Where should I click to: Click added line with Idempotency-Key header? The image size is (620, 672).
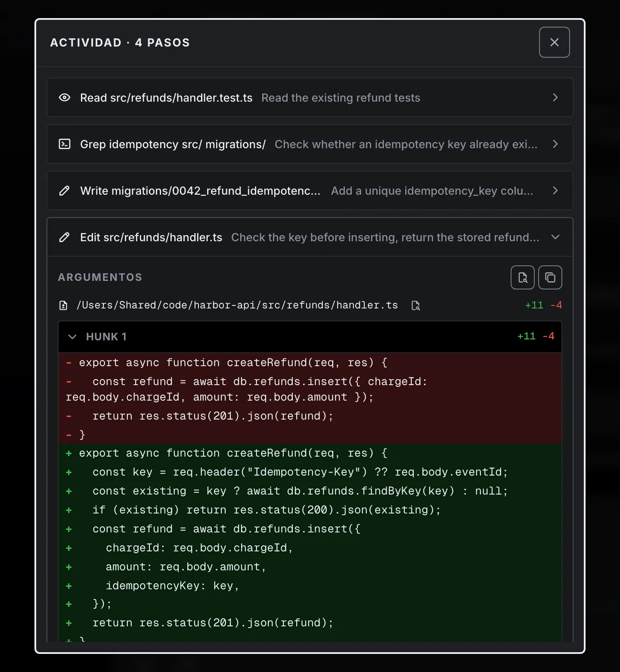point(310,472)
